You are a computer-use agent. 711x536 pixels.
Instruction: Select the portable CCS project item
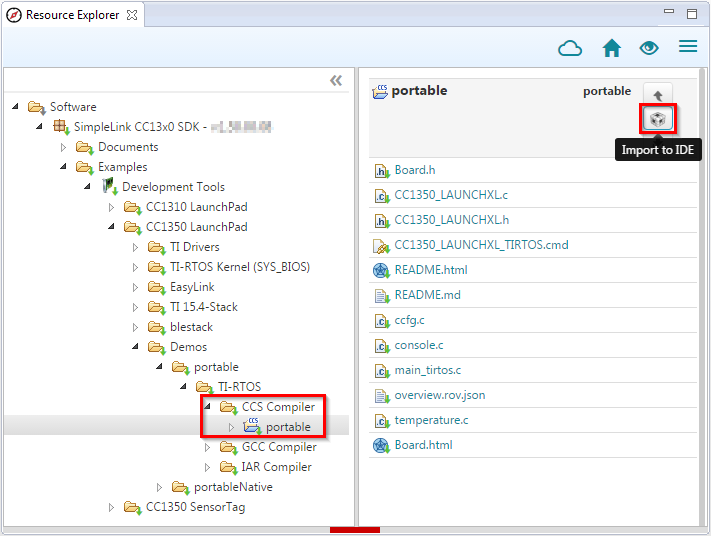pyautogui.click(x=288, y=427)
